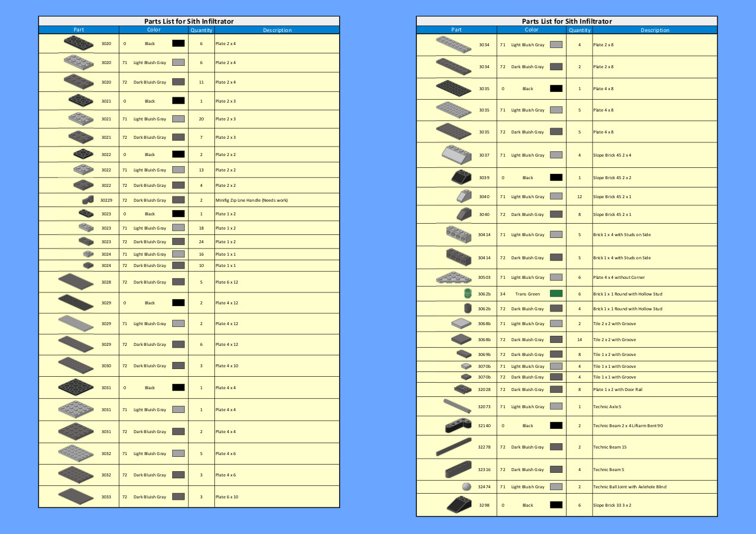Select the 'Quantity' column header on the second page

coord(580,30)
